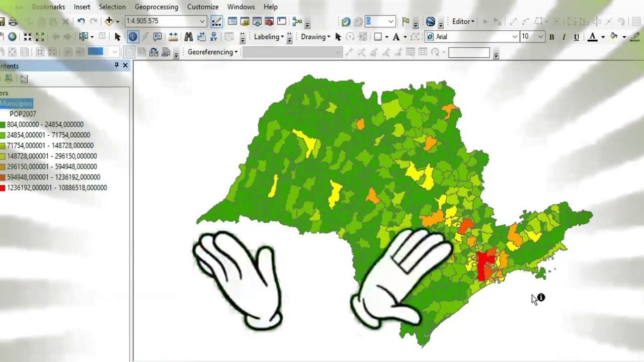Open the Insert menu
Viewport: 644px width, 362px height.
[82, 7]
